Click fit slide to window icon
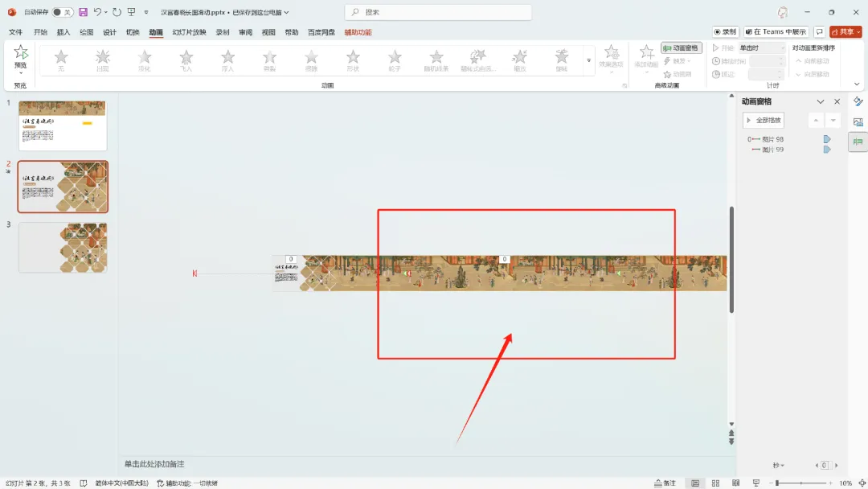868x489 pixels. [x=862, y=483]
